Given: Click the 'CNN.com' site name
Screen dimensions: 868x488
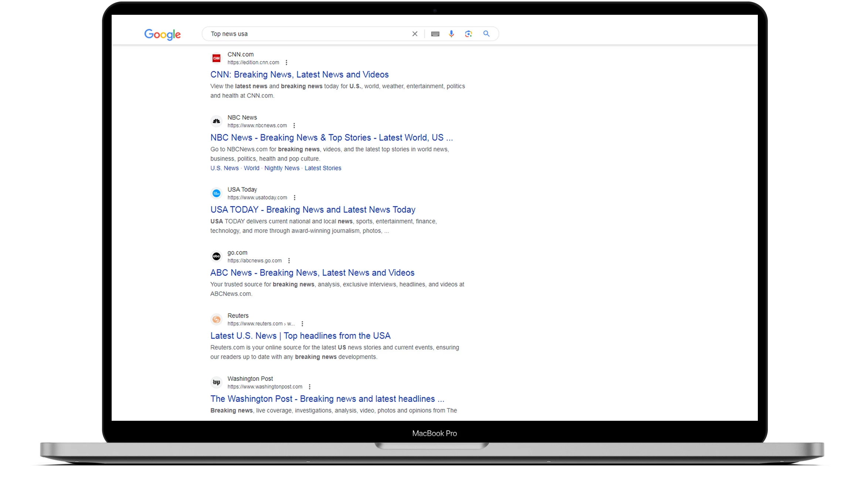Looking at the screenshot, I should (x=240, y=54).
